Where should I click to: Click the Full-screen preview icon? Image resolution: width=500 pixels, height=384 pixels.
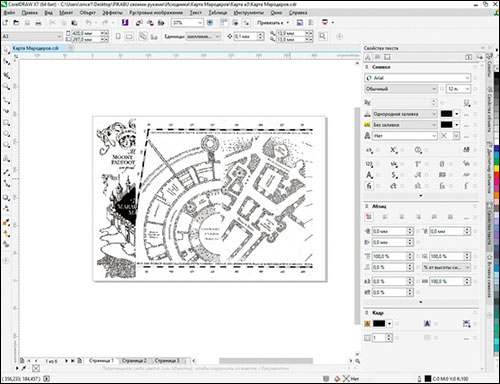coord(210,23)
